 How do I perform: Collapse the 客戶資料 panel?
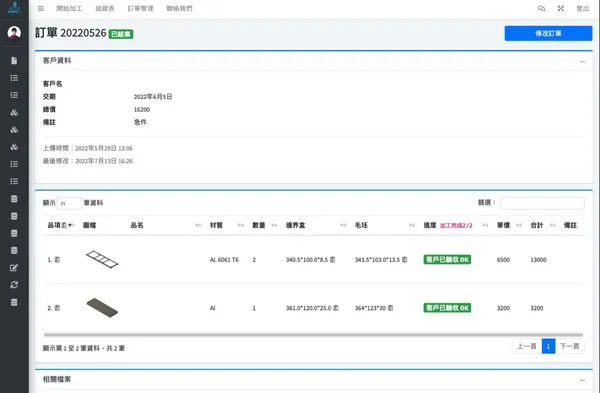[582, 61]
